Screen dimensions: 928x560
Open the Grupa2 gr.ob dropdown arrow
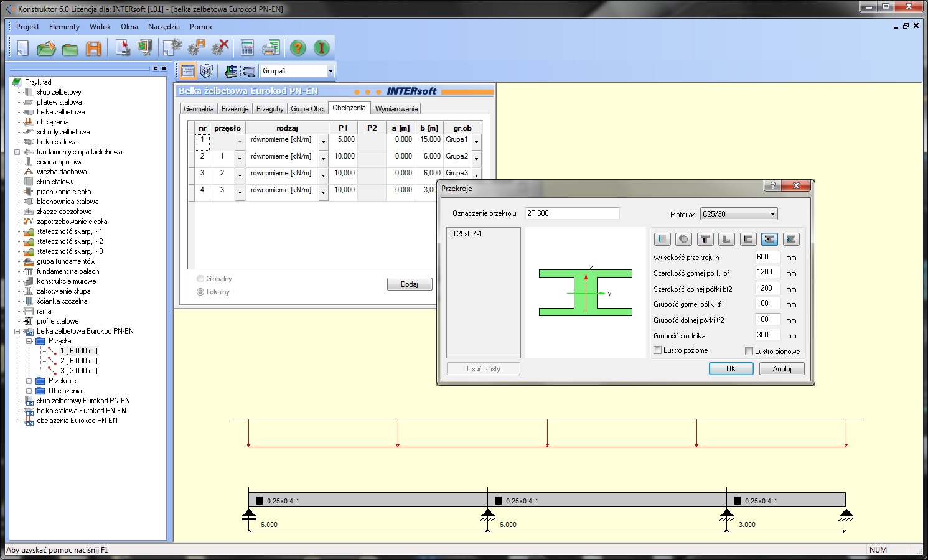[477, 159]
